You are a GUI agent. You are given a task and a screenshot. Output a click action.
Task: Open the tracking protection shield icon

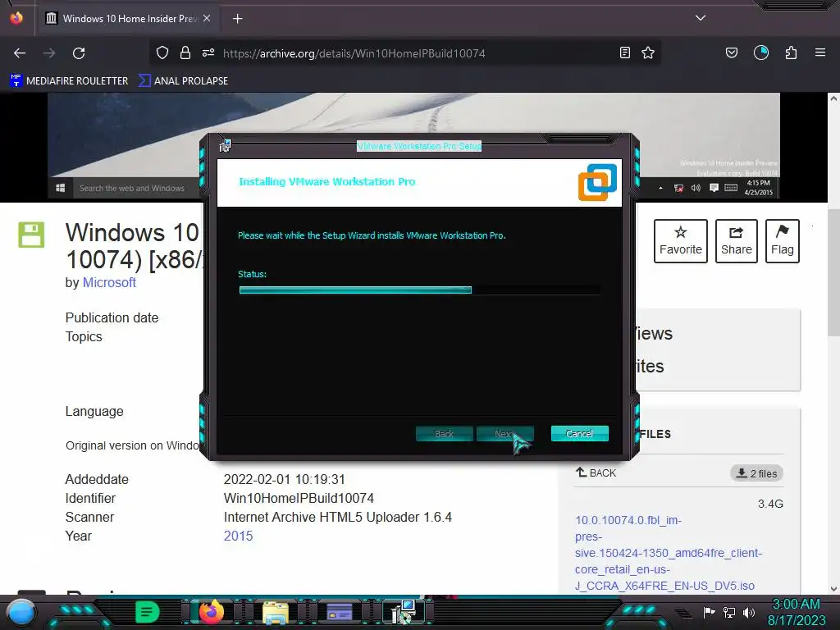coord(162,52)
